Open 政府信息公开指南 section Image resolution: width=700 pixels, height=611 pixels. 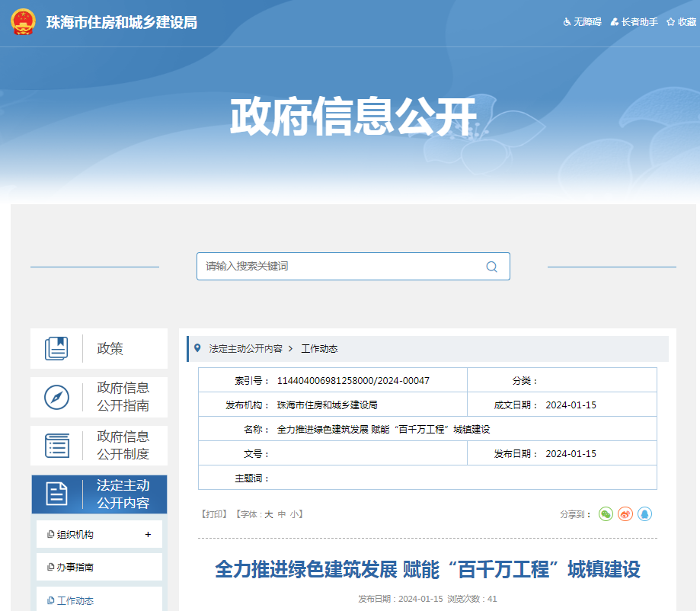(x=99, y=397)
